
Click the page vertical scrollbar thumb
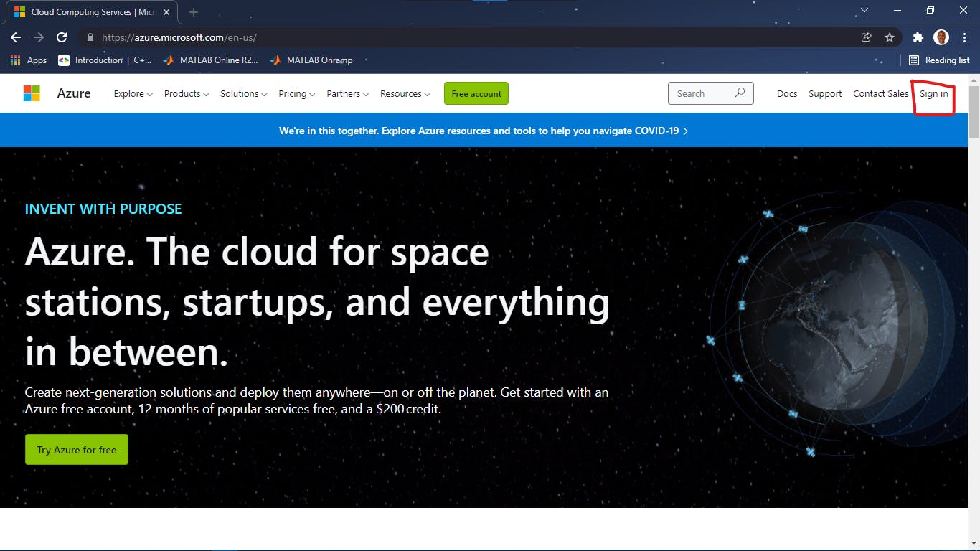[x=974, y=111]
